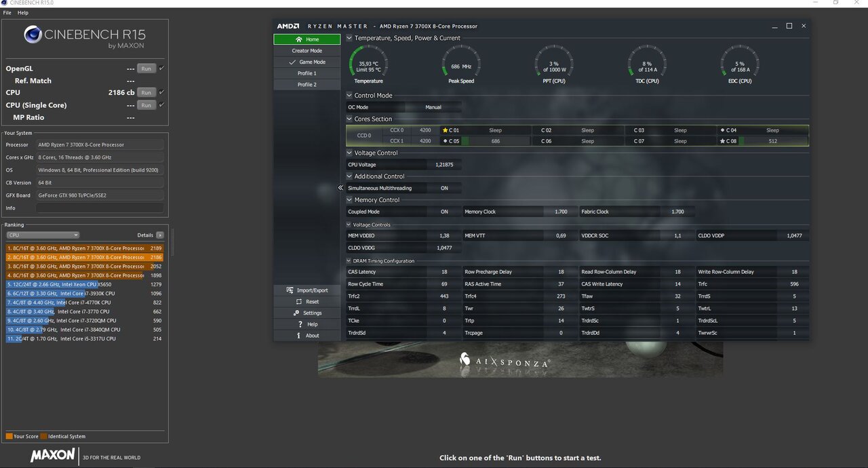The image size is (868, 468).
Task: Collapse the Cores Section
Action: click(349, 119)
